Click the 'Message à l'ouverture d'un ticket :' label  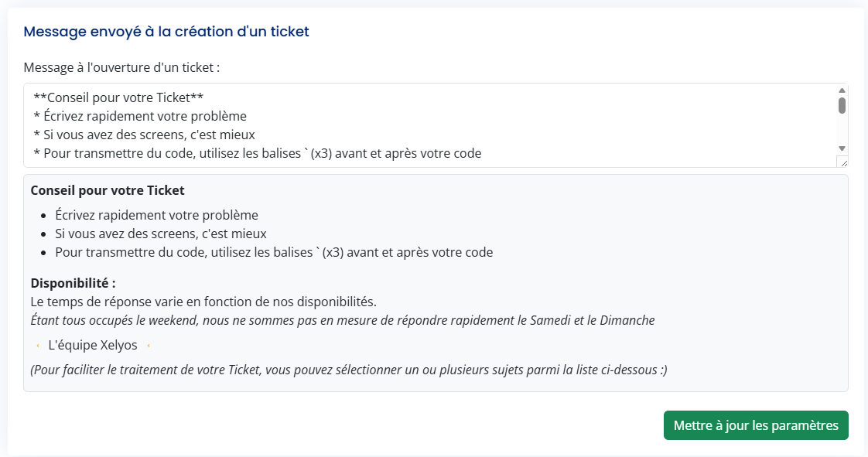[121, 67]
